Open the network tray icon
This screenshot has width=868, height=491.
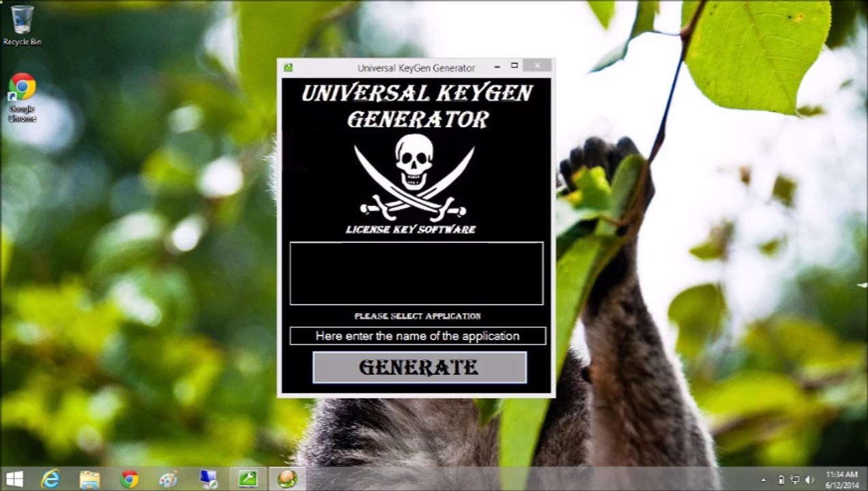pos(795,480)
